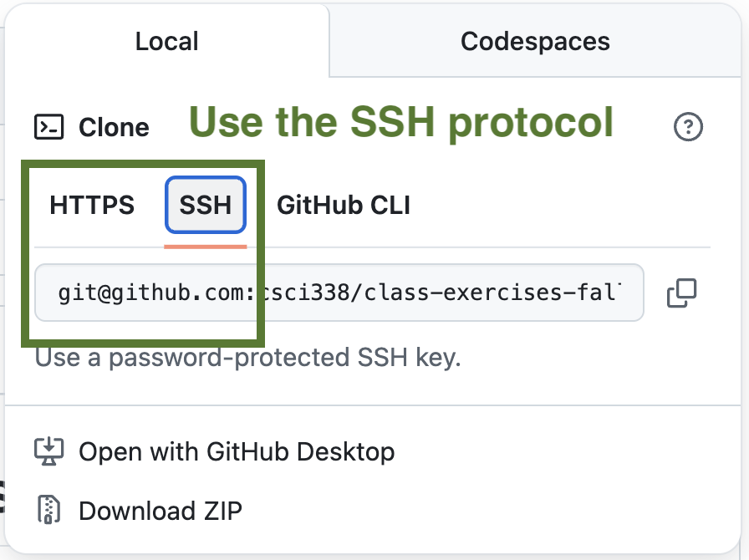Click the ZIP file archive icon

click(x=49, y=510)
